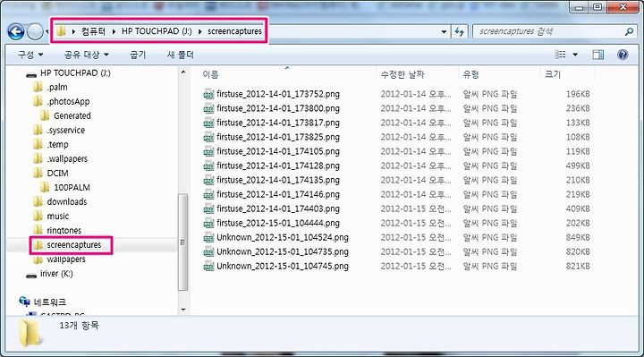Viewport: 644px width, 357px height.
Task: Click the search magnifier icon
Action: [629, 31]
